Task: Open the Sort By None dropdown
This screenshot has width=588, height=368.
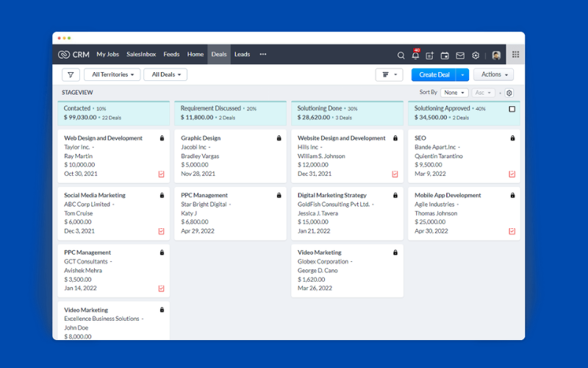Action: click(454, 93)
